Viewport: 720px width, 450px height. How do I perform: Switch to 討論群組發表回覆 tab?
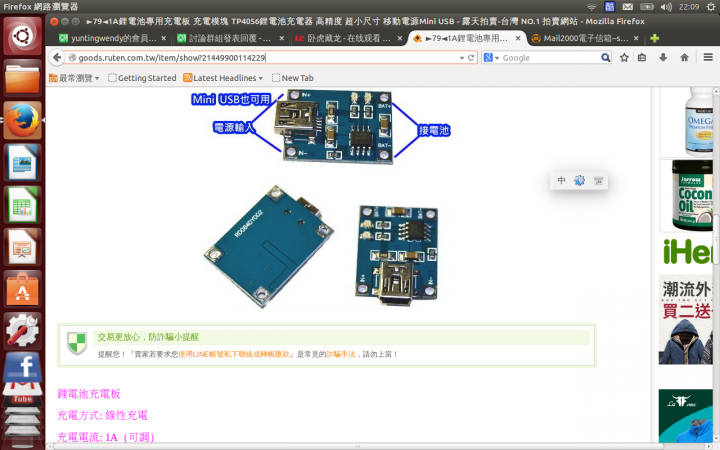point(231,38)
